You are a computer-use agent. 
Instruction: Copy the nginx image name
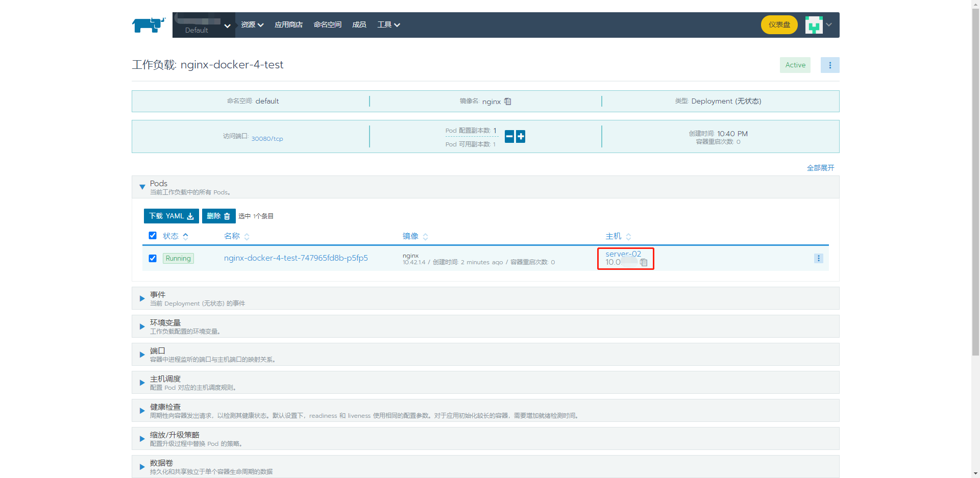[508, 102]
